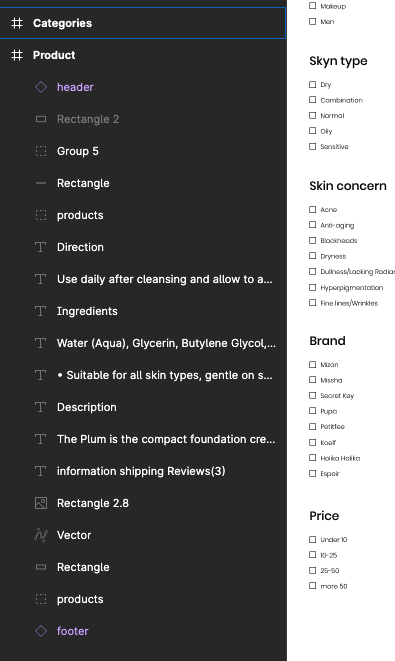
Task: Tick the Espoir brand checkbox
Action: (x=312, y=473)
